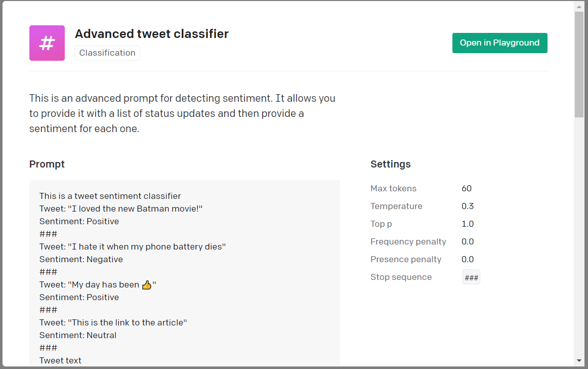This screenshot has width=588, height=369.
Task: Click the Max tokens value 60
Action: 466,188
